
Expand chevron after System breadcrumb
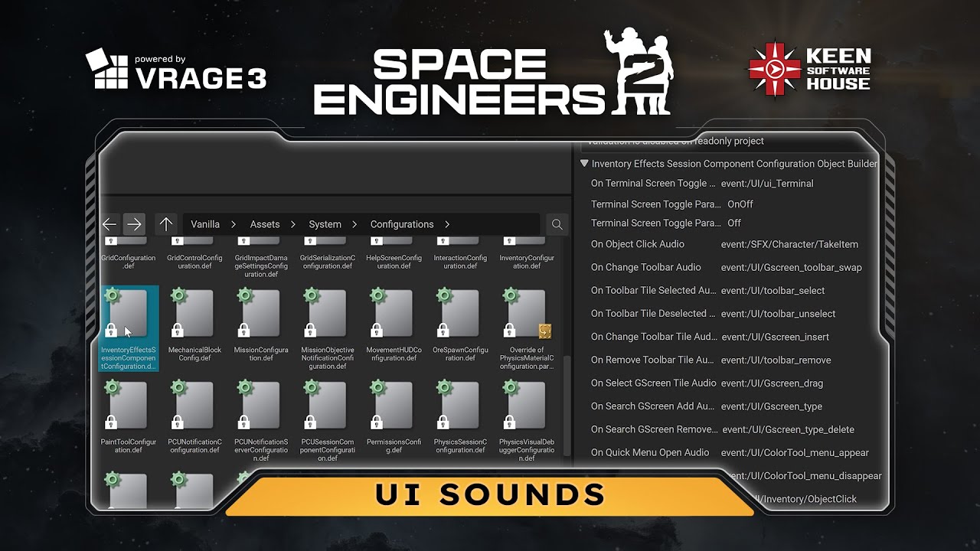pos(354,224)
